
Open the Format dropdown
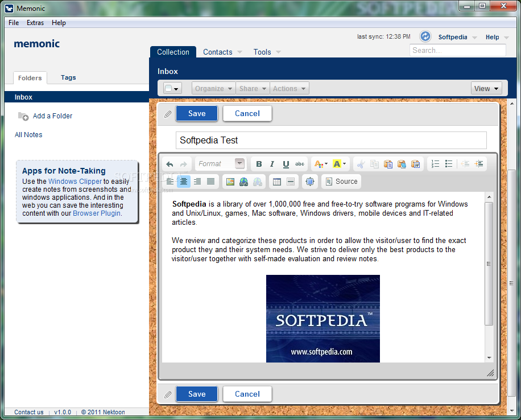pos(221,164)
